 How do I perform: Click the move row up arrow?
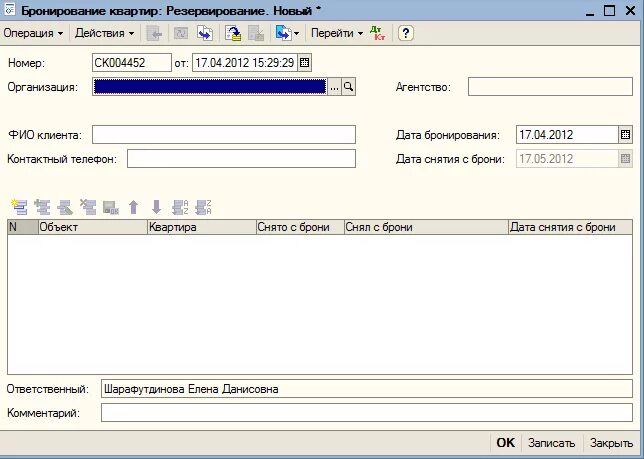tap(133, 207)
